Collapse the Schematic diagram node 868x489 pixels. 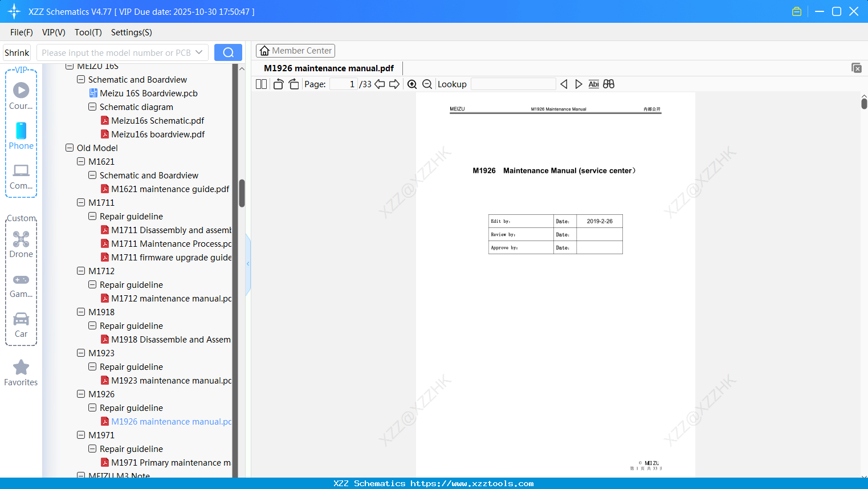click(x=92, y=107)
